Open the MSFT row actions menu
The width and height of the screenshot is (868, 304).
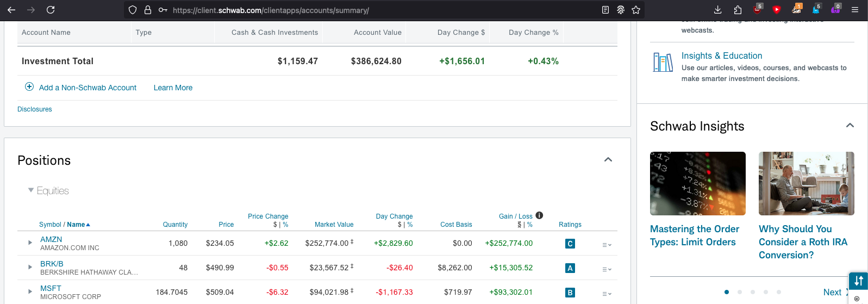(x=607, y=294)
